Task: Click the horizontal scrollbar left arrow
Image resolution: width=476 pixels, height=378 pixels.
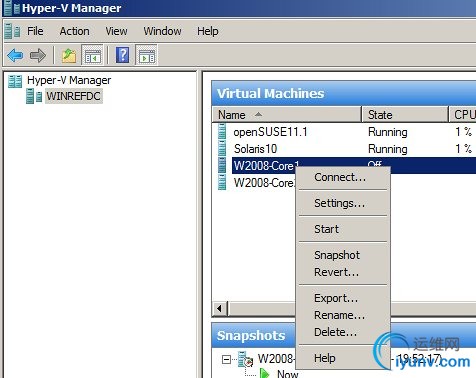Action: pyautogui.click(x=219, y=308)
